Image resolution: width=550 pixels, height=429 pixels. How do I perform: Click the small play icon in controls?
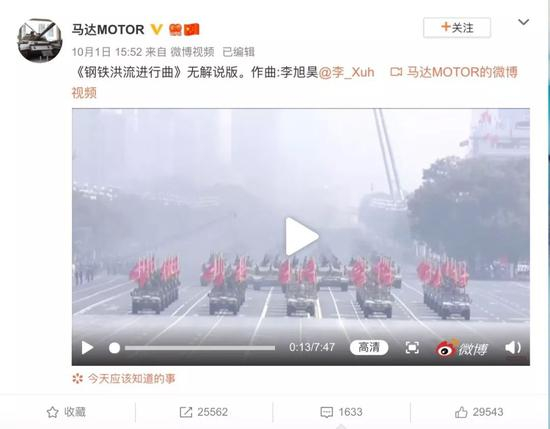[x=87, y=348]
